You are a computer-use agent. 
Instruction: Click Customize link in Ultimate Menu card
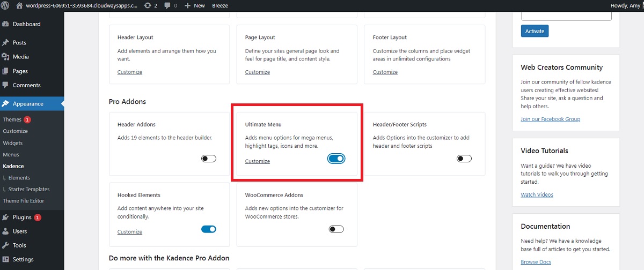[258, 161]
